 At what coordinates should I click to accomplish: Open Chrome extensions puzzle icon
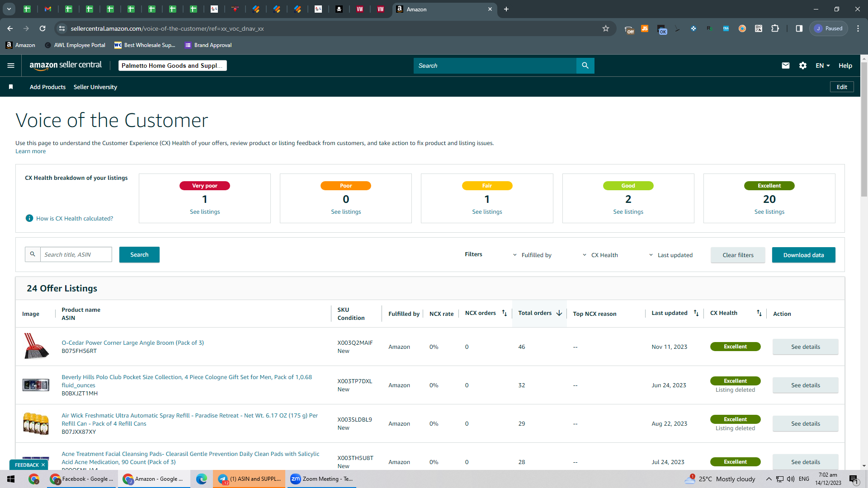(x=775, y=28)
